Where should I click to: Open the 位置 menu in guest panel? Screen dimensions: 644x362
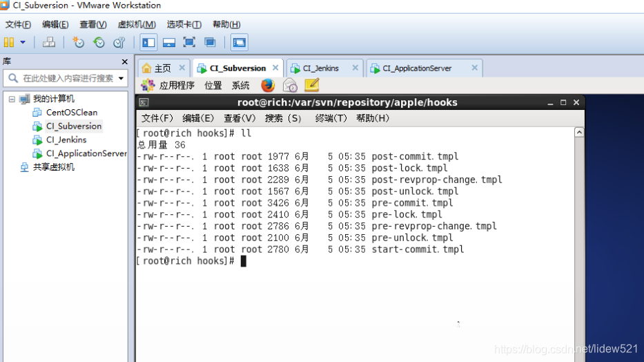coord(213,86)
